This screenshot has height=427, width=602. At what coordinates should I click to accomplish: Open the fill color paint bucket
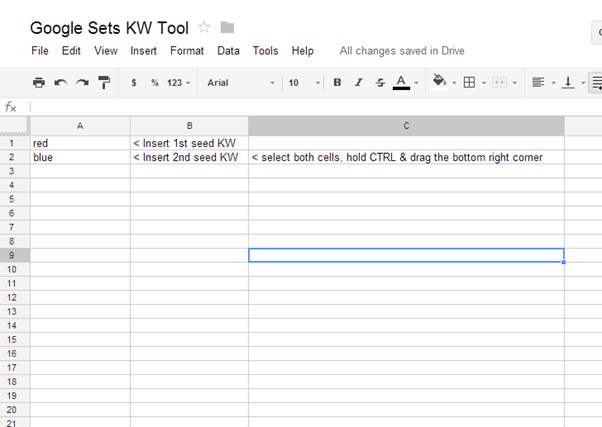(439, 82)
